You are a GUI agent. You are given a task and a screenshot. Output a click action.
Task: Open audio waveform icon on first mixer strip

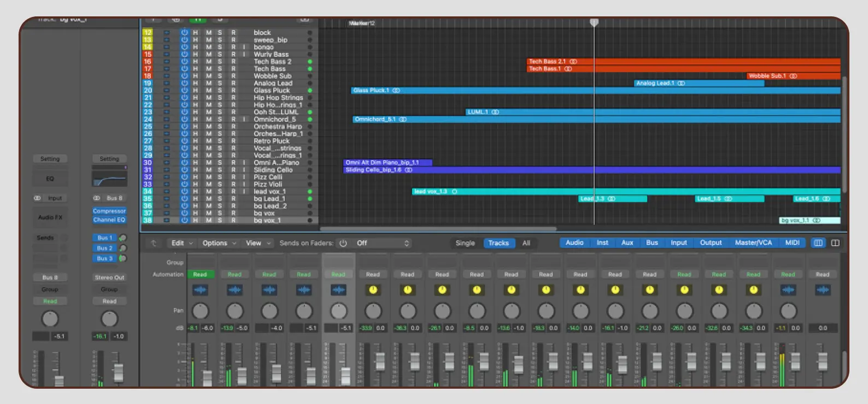click(200, 290)
